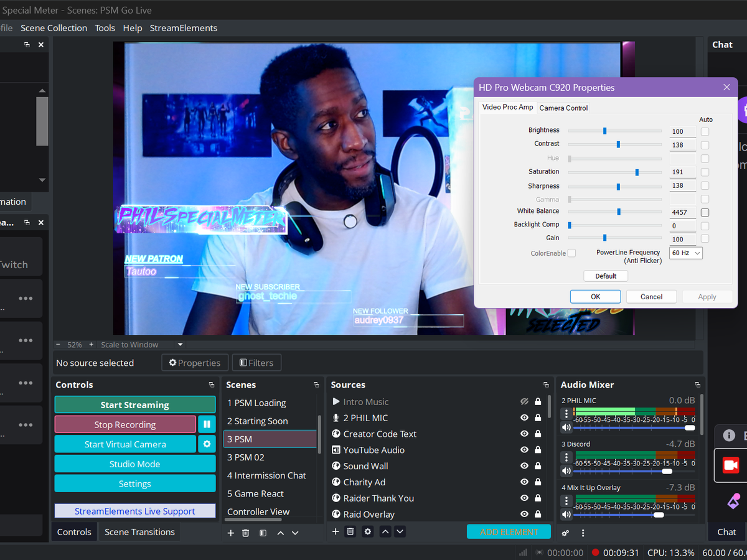The image size is (747, 560).
Task: Open PowerLine Frequency 60 Hz dropdown
Action: pos(685,253)
